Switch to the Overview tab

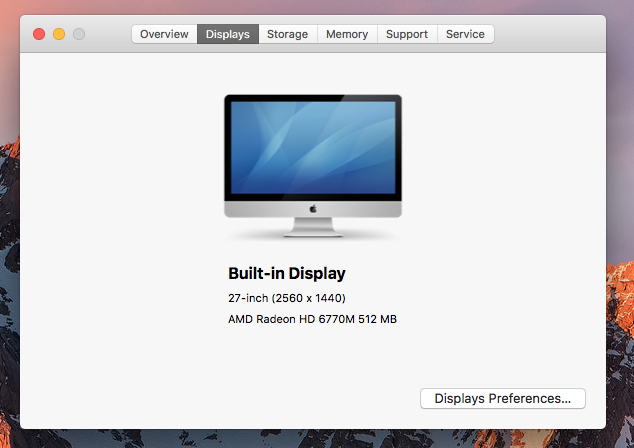click(164, 34)
